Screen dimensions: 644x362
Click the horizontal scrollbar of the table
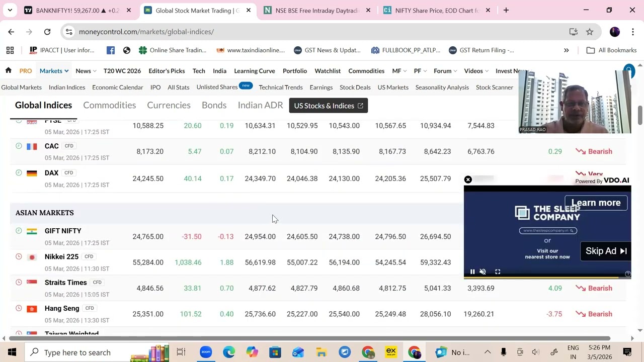(x=310, y=338)
